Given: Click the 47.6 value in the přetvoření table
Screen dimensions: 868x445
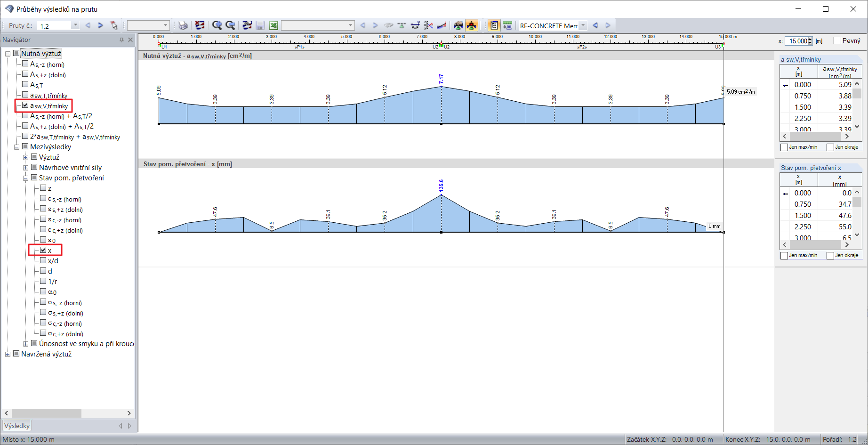Looking at the screenshot, I should (x=845, y=216).
